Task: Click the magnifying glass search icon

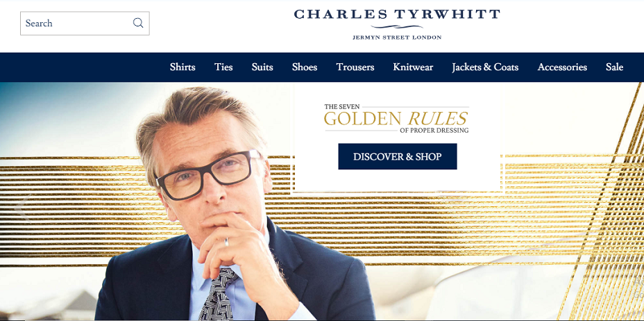Action: [x=138, y=23]
